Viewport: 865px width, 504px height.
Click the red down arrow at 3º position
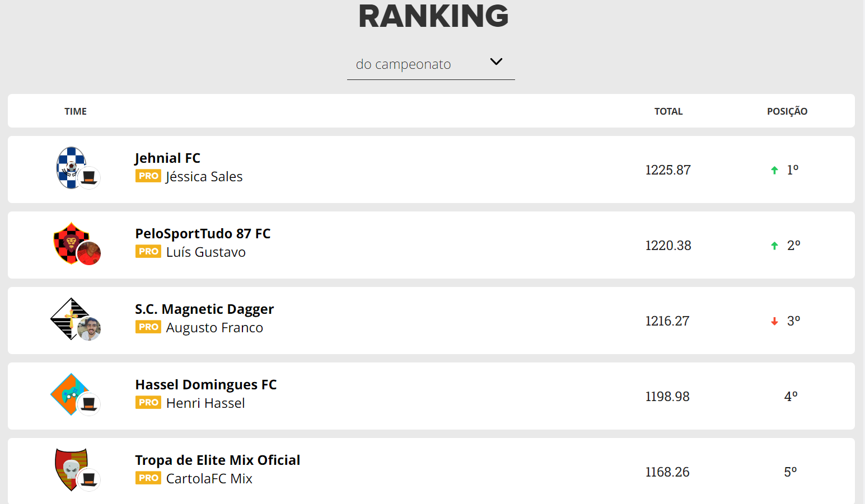click(x=774, y=321)
